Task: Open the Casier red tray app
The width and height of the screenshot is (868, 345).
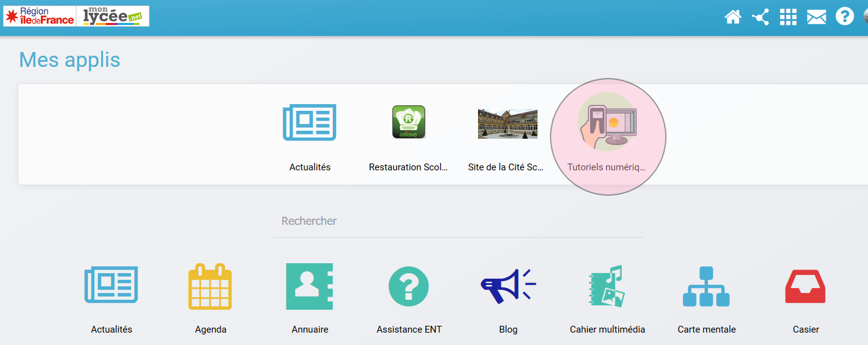Action: pos(805,287)
